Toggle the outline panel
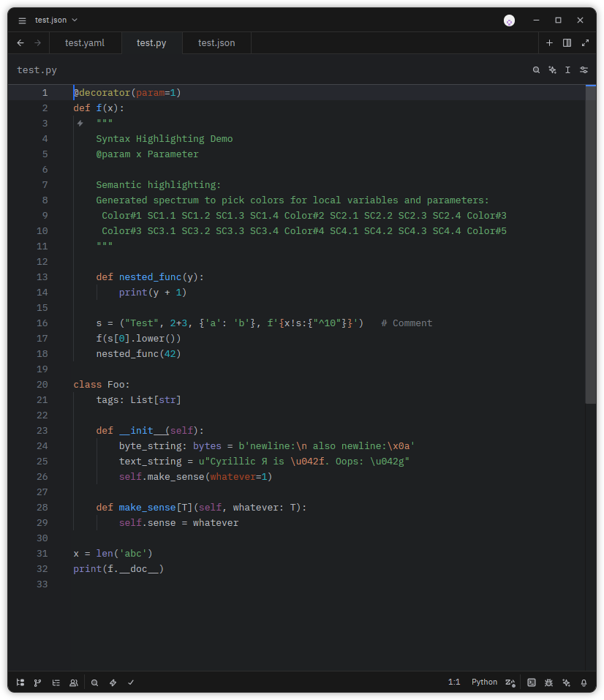This screenshot has width=604, height=700. tap(56, 682)
